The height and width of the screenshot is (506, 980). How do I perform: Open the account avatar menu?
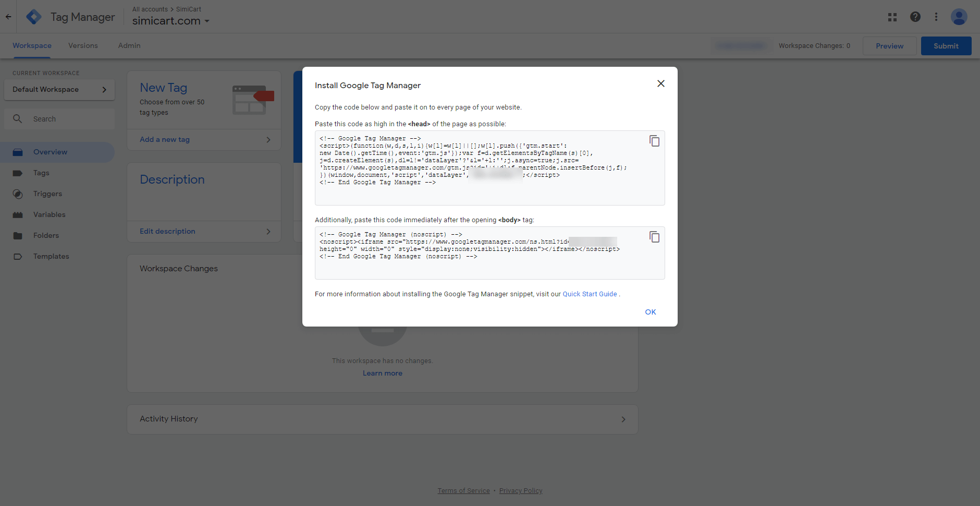click(x=959, y=17)
